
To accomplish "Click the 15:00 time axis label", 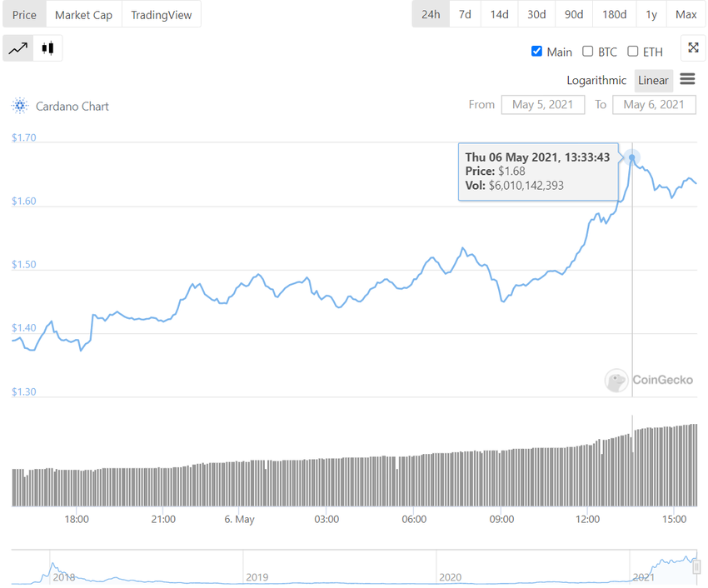I will (674, 520).
